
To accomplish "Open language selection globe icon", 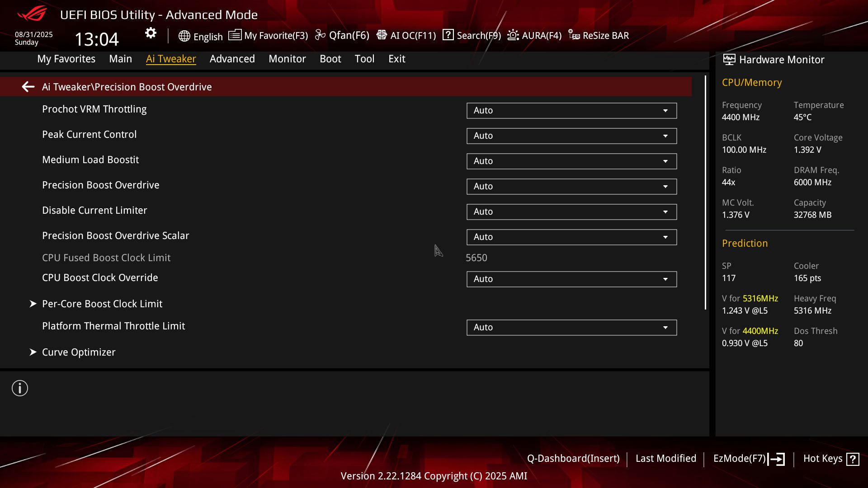I will 184,36.
